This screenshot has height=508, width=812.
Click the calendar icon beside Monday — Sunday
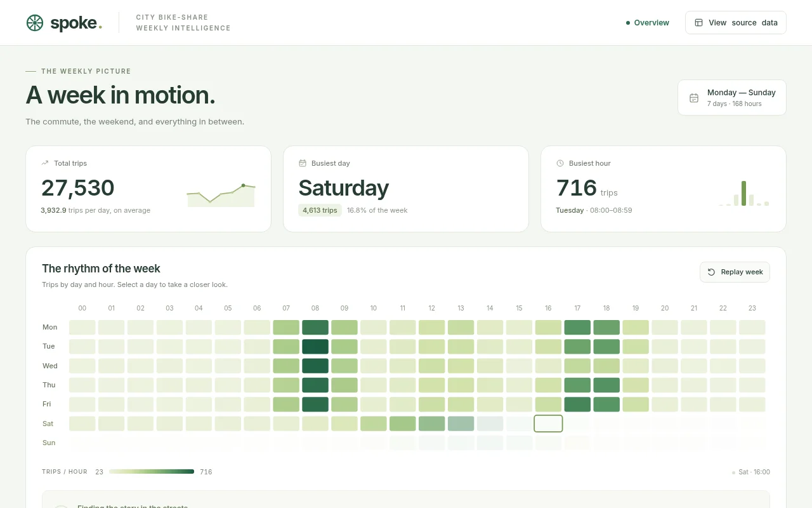(x=694, y=98)
